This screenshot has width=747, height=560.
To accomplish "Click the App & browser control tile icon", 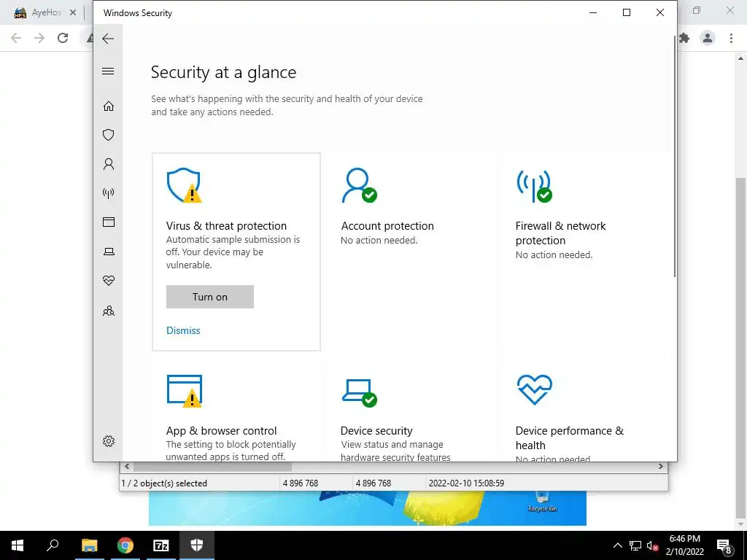I will pyautogui.click(x=185, y=391).
